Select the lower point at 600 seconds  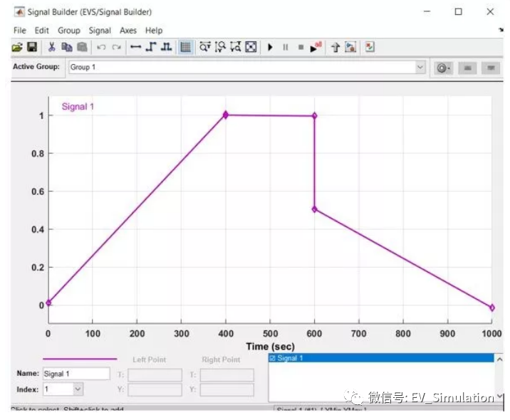click(x=315, y=209)
